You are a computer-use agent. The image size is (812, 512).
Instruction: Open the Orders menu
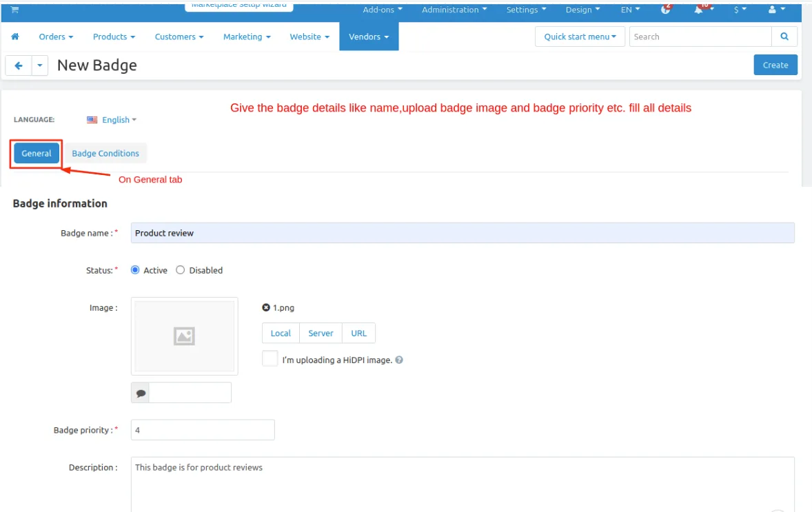56,37
